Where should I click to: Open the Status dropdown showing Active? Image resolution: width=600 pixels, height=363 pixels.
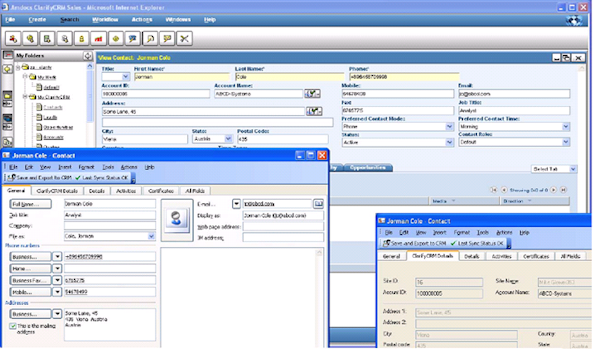tap(449, 142)
